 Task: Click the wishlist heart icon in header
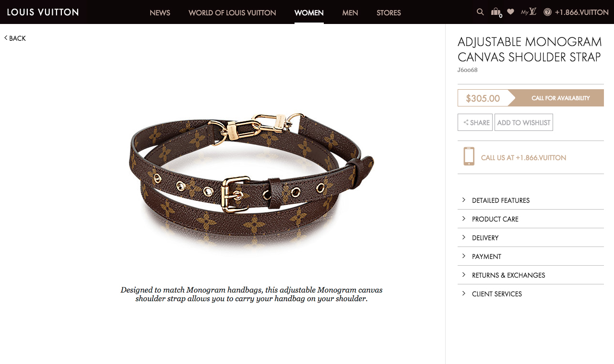(x=510, y=12)
